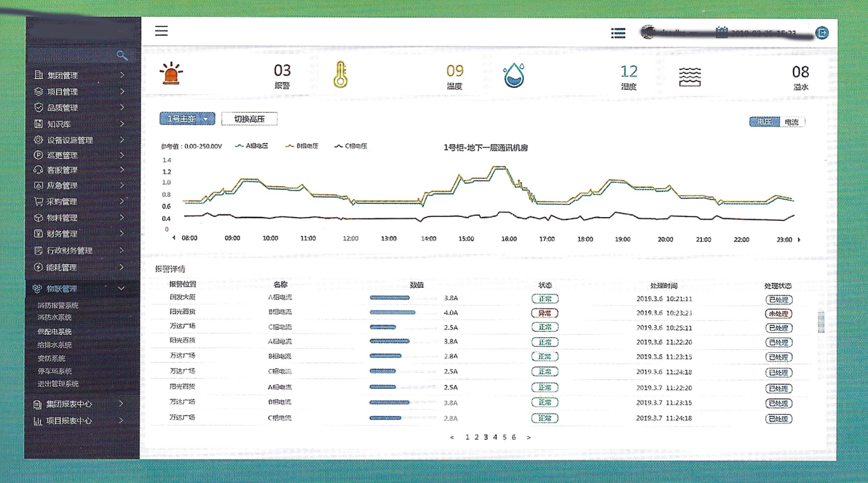Expand the 集团报表中心 chevron
This screenshot has height=483, width=868.
(121, 404)
